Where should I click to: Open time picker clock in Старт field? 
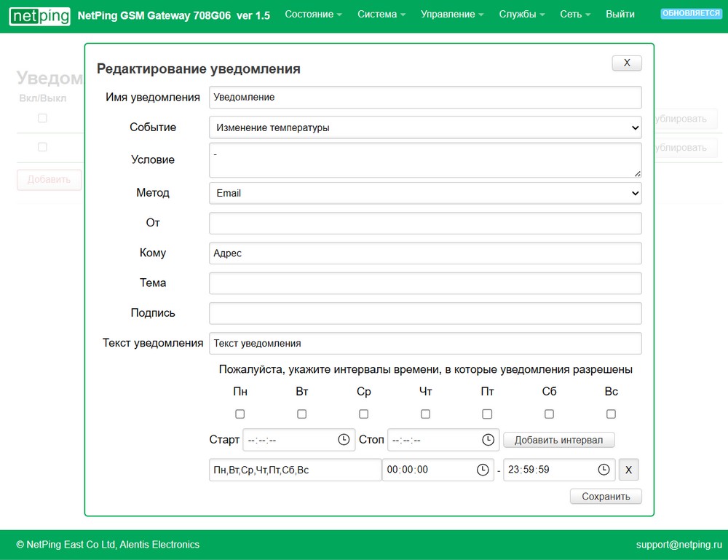pos(344,440)
